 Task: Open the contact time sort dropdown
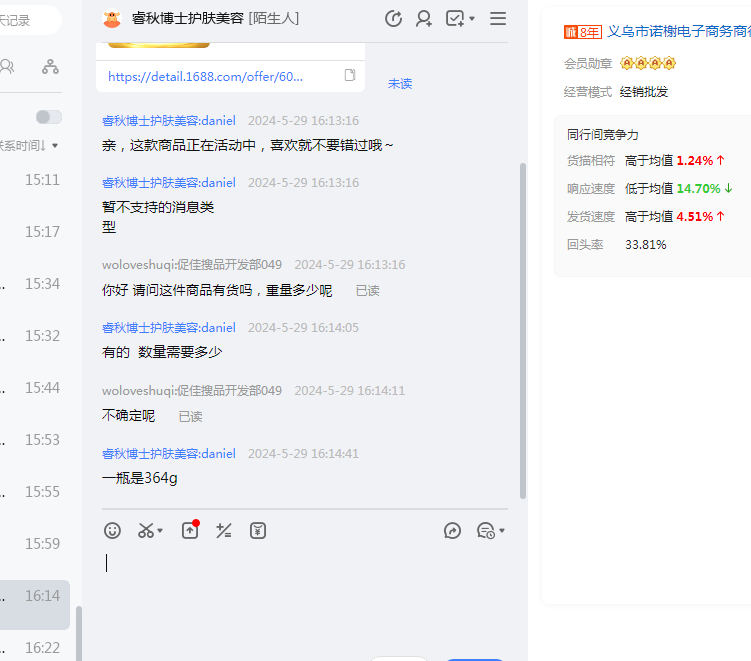click(54, 146)
